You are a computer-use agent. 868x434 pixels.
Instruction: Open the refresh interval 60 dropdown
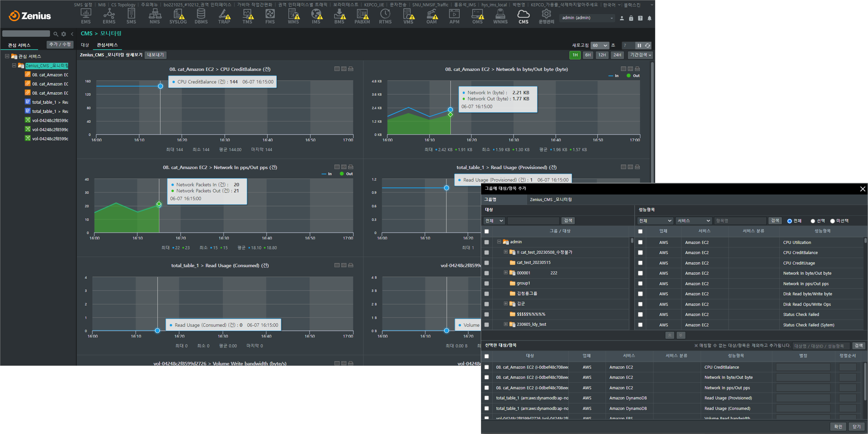599,45
